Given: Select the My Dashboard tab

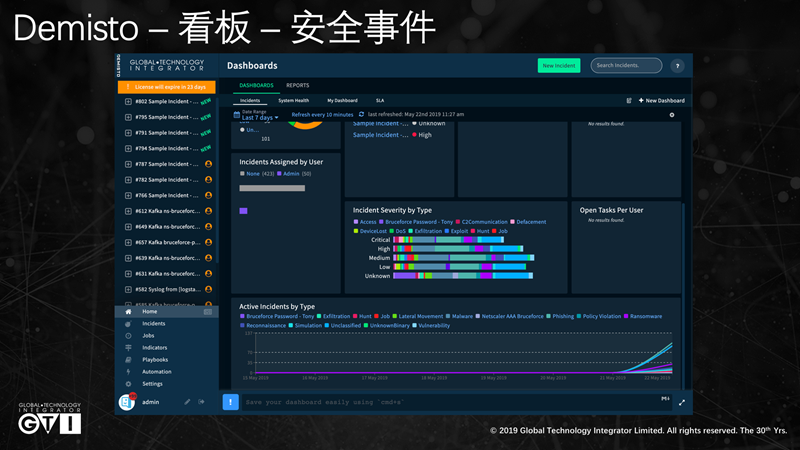Looking at the screenshot, I should [x=342, y=101].
